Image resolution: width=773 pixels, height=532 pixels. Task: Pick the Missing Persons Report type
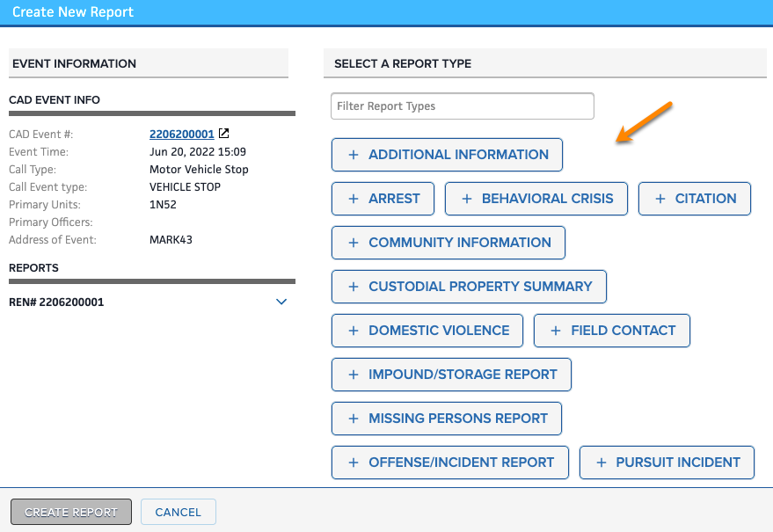coord(447,419)
